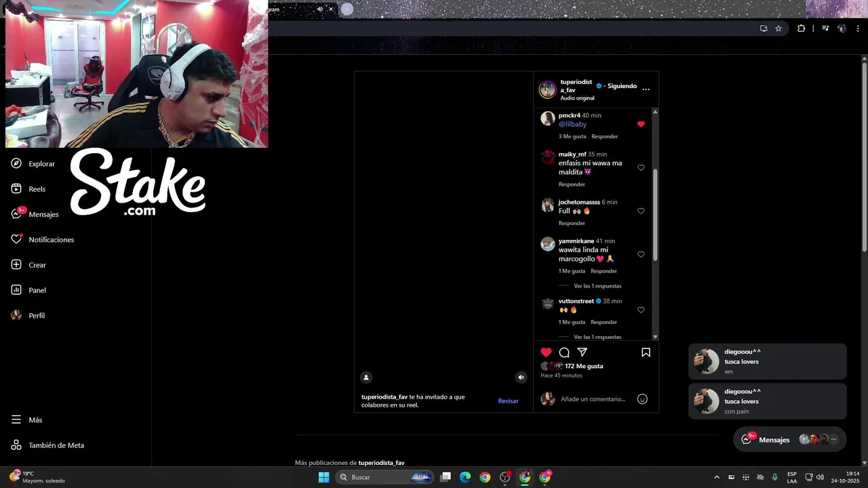868x488 pixels.
Task: Reply to pmckr4's comment
Action: 604,136
